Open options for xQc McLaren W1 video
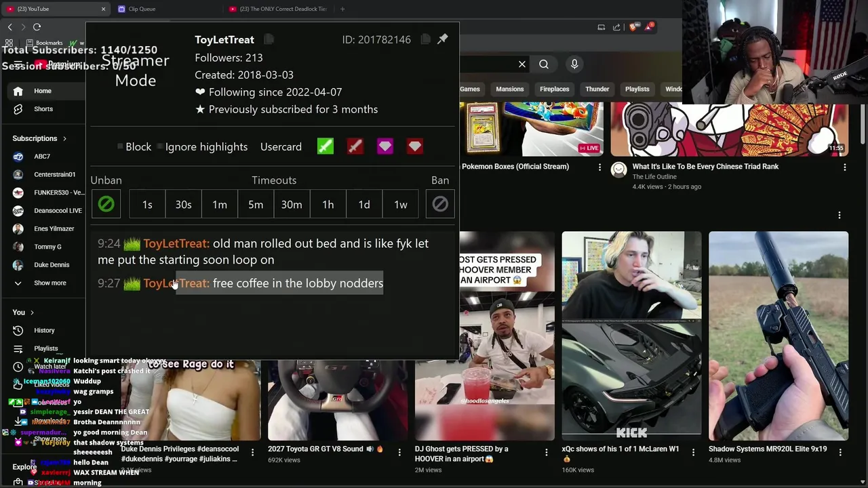Viewport: 868px width, 488px height. pos(693,452)
